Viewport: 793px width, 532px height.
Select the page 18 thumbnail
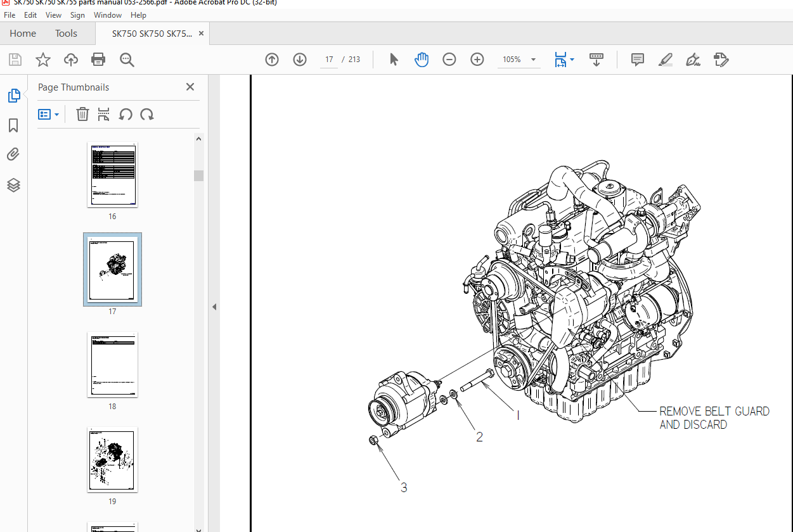tap(112, 365)
